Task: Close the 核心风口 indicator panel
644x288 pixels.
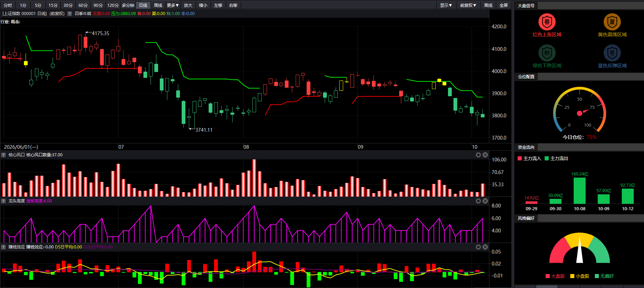Action: (485, 155)
